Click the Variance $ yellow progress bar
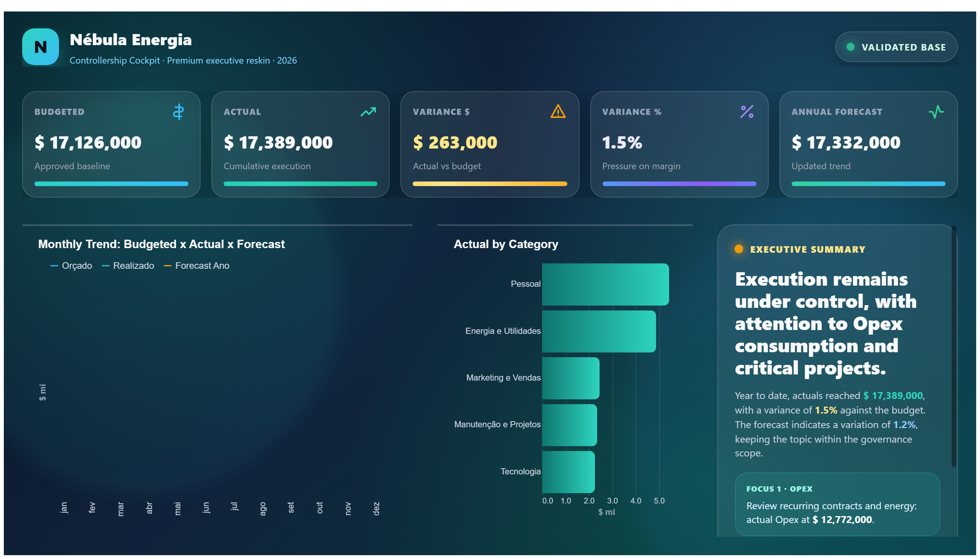 point(490,184)
